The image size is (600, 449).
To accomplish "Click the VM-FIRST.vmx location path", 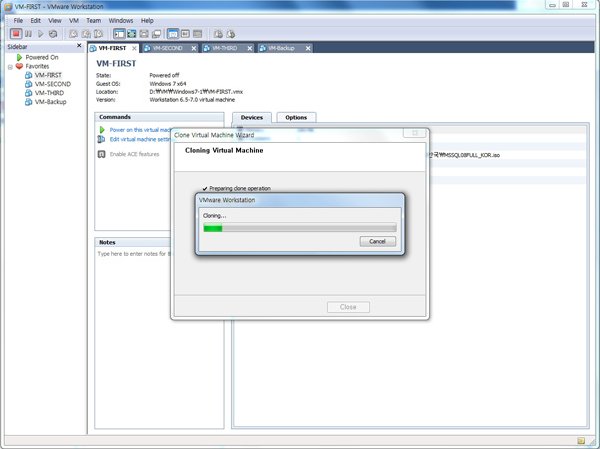I will tap(196, 92).
